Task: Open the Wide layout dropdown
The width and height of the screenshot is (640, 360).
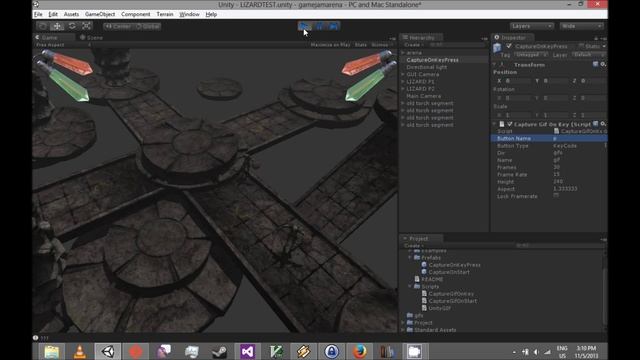Action: tap(581, 26)
